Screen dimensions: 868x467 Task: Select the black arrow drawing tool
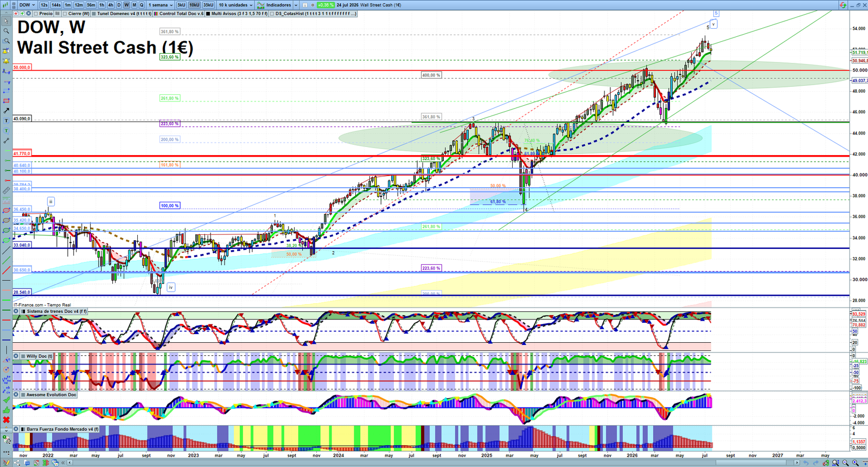[6, 111]
